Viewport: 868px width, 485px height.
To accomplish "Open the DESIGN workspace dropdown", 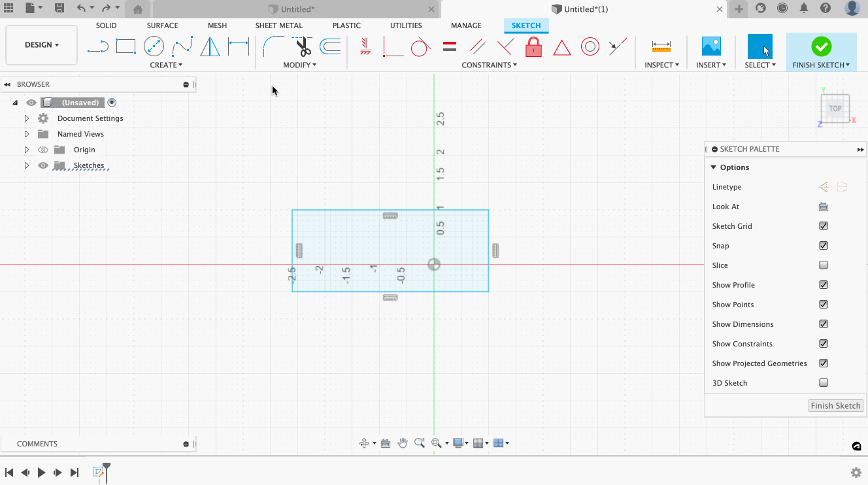I will coord(42,45).
